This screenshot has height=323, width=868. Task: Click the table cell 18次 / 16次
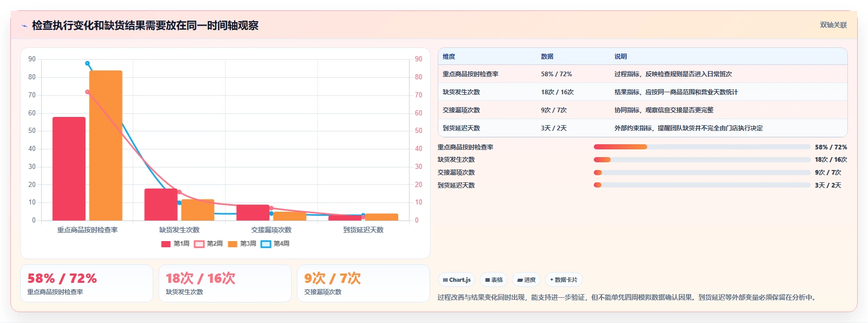pos(557,92)
